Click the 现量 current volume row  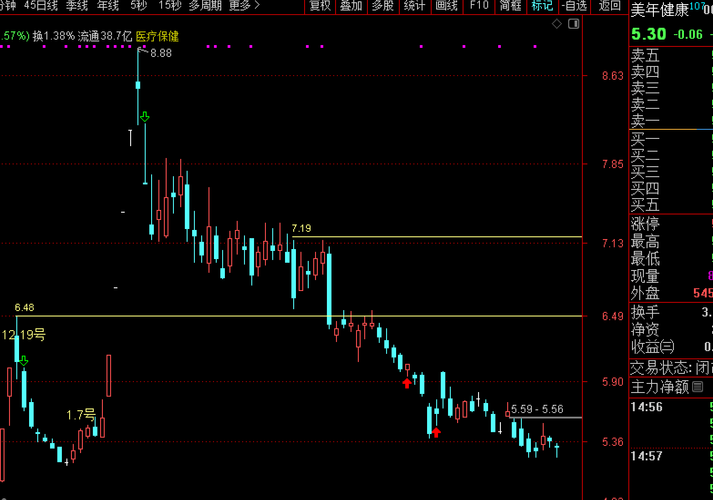(x=671, y=276)
